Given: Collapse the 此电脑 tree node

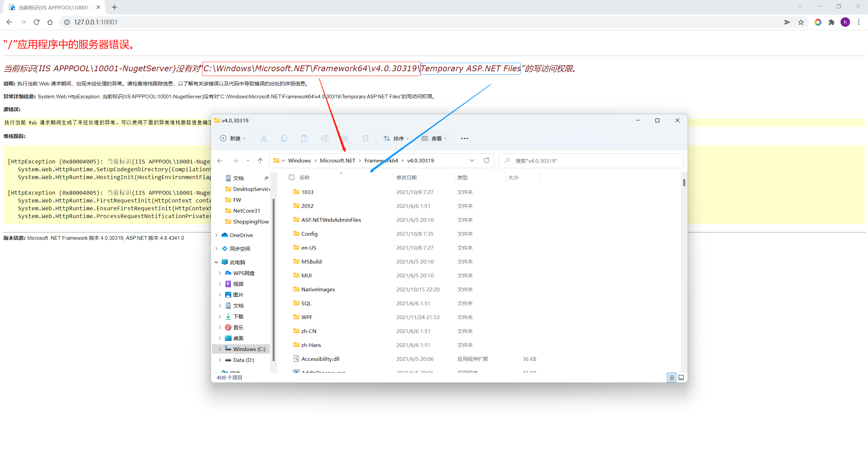Looking at the screenshot, I should (216, 262).
